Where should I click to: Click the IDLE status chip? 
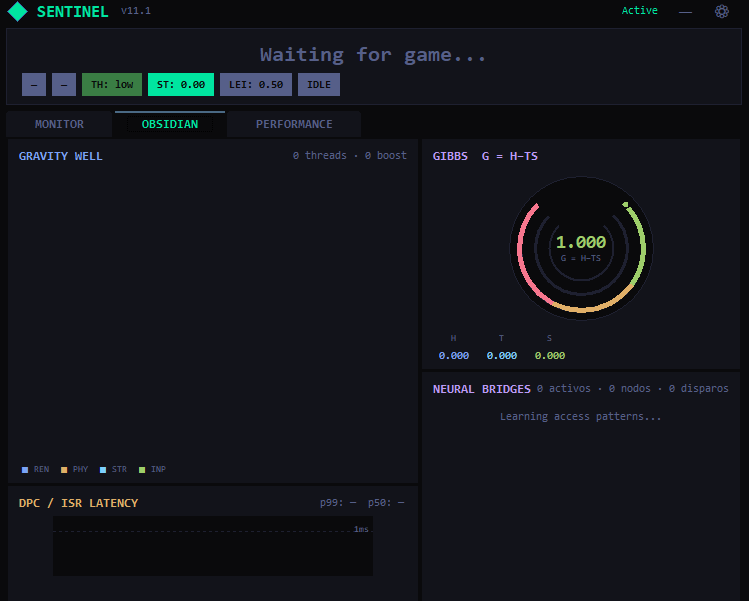pos(319,85)
